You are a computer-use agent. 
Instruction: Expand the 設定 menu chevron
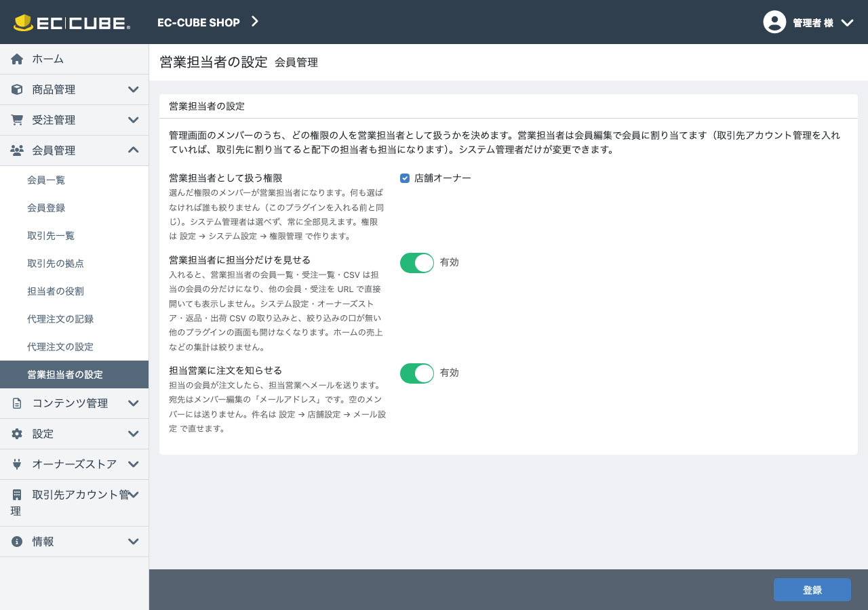(134, 434)
